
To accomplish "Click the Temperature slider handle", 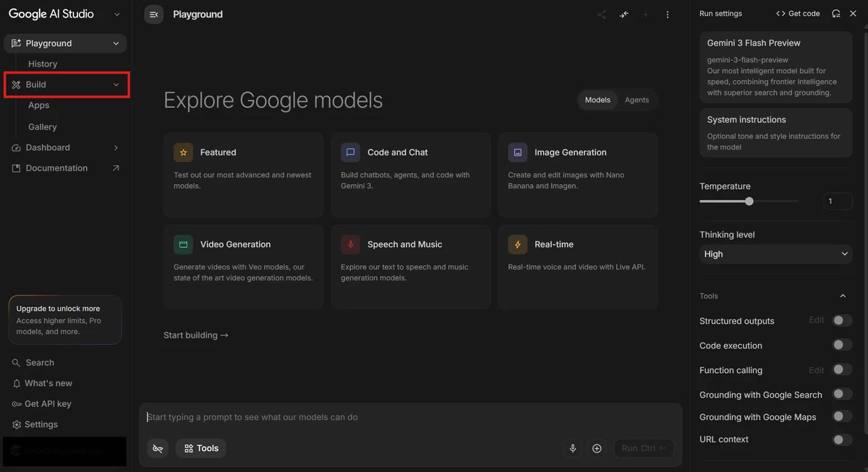I will 749,202.
